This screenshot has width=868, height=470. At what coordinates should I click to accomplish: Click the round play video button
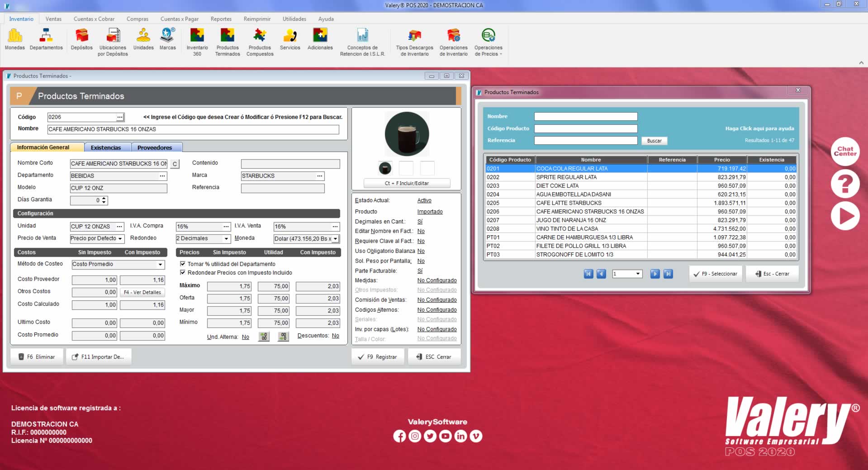tap(845, 216)
